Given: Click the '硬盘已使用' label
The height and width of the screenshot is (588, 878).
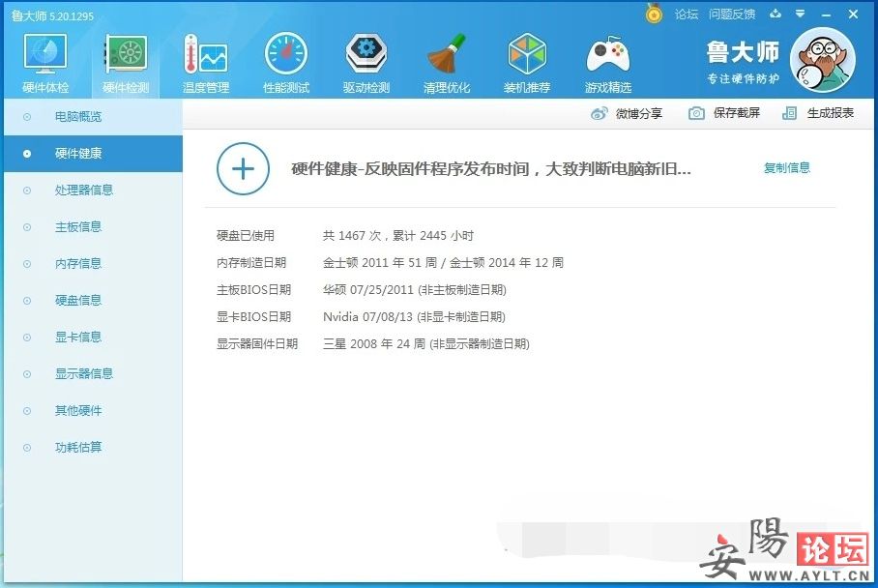Looking at the screenshot, I should [246, 236].
